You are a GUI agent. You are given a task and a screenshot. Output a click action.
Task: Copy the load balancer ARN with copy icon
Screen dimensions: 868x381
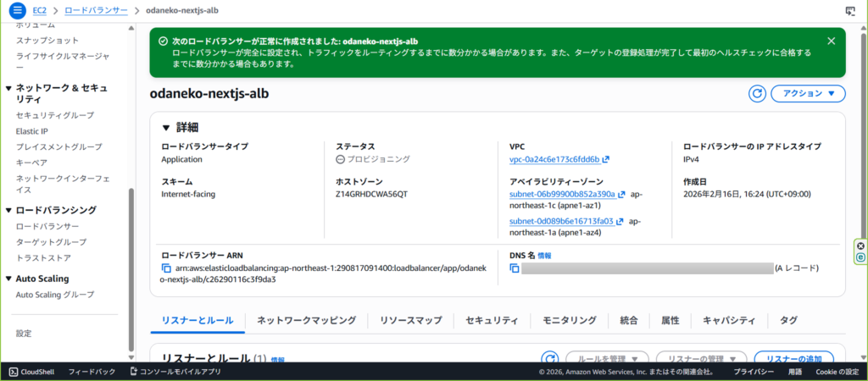(x=166, y=268)
